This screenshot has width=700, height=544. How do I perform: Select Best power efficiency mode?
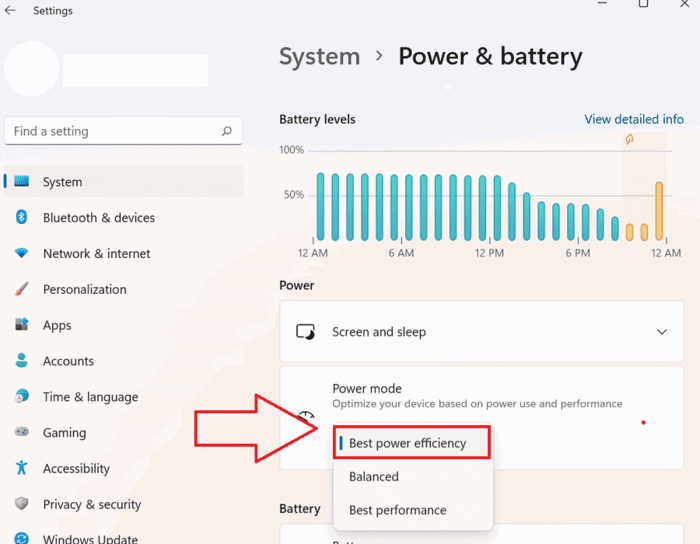[412, 443]
